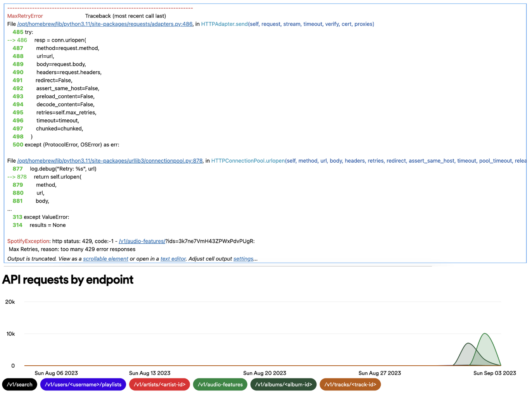Follow the /v1/audio-features/ link in SpotifyException
The image size is (532, 399).
coord(142,241)
